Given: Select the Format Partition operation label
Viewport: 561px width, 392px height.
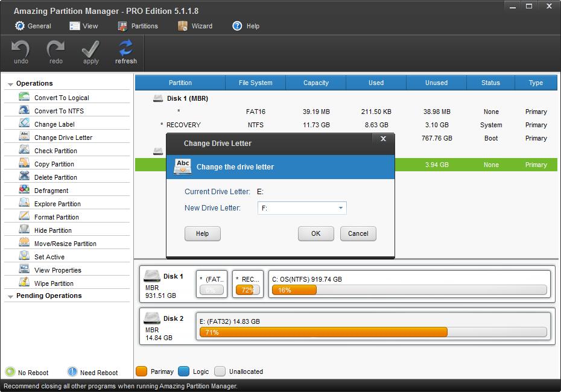Looking at the screenshot, I should coord(57,217).
